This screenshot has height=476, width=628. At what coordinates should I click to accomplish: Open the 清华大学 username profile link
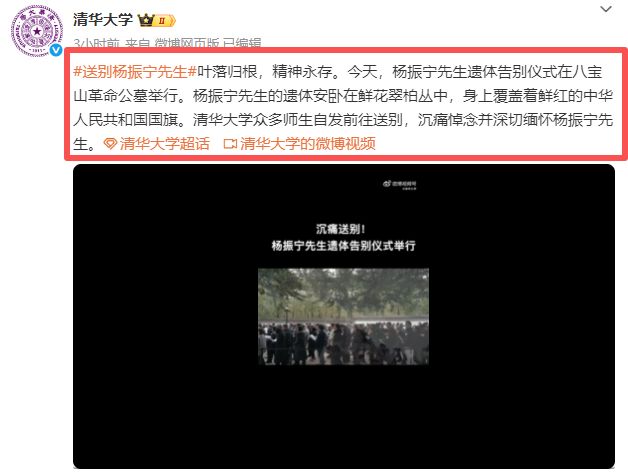pos(103,20)
